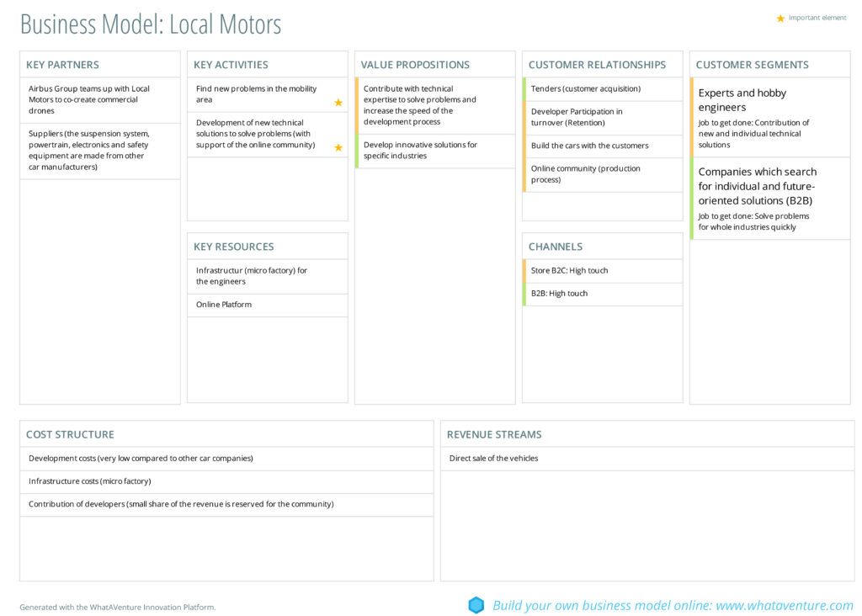The width and height of the screenshot is (862, 616).
Task: Select the 'CUSTOMER SEGMENTS' heading
Action: [x=752, y=65]
